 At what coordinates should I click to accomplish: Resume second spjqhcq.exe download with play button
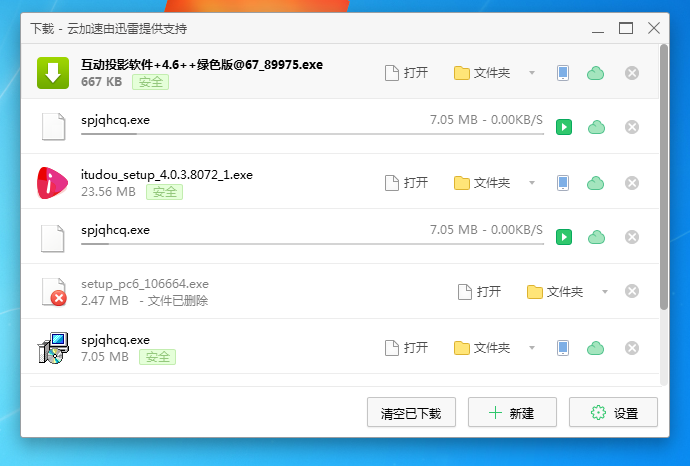[564, 237]
